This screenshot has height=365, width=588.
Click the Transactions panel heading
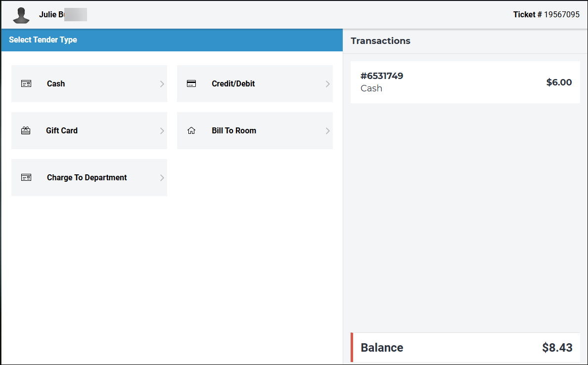tap(380, 41)
